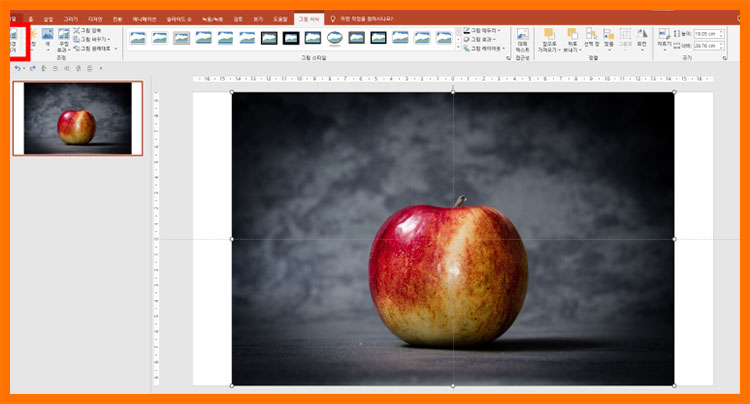Expand the Reset Picture dropdown arrow
The height and width of the screenshot is (404, 750).
coord(116,48)
